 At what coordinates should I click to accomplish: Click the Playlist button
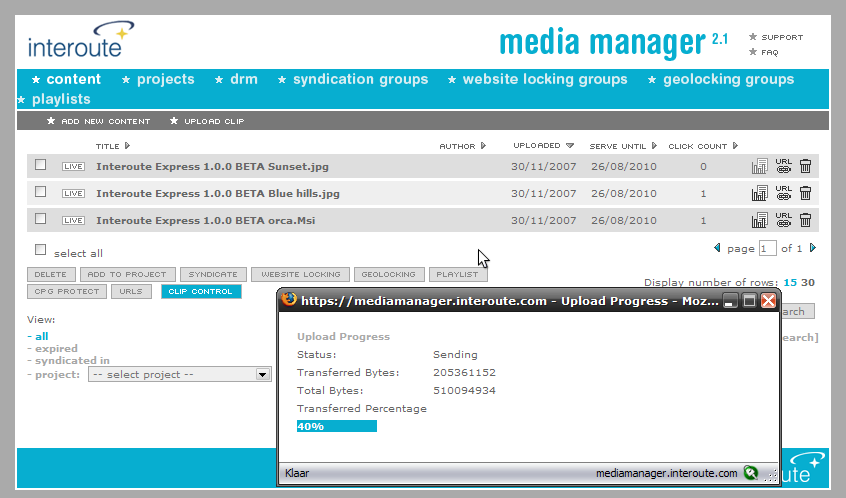pos(458,275)
